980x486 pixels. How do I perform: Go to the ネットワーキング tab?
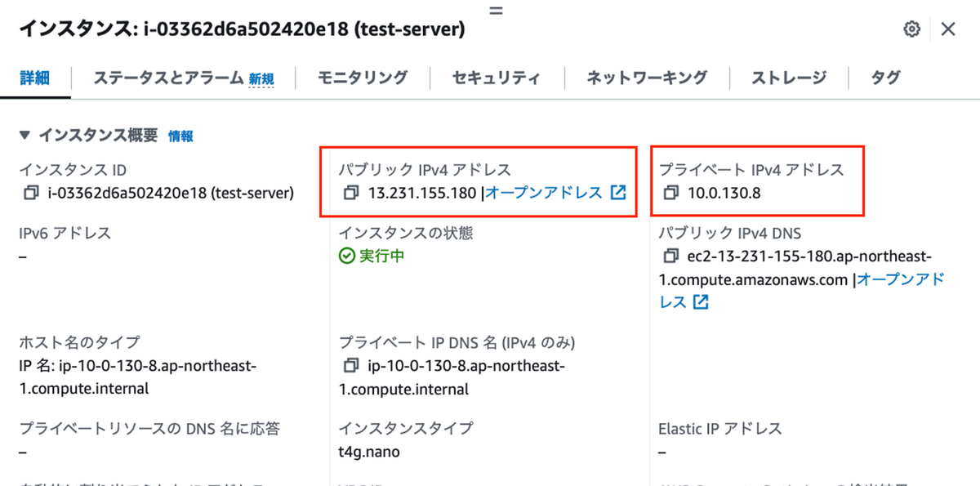click(646, 78)
